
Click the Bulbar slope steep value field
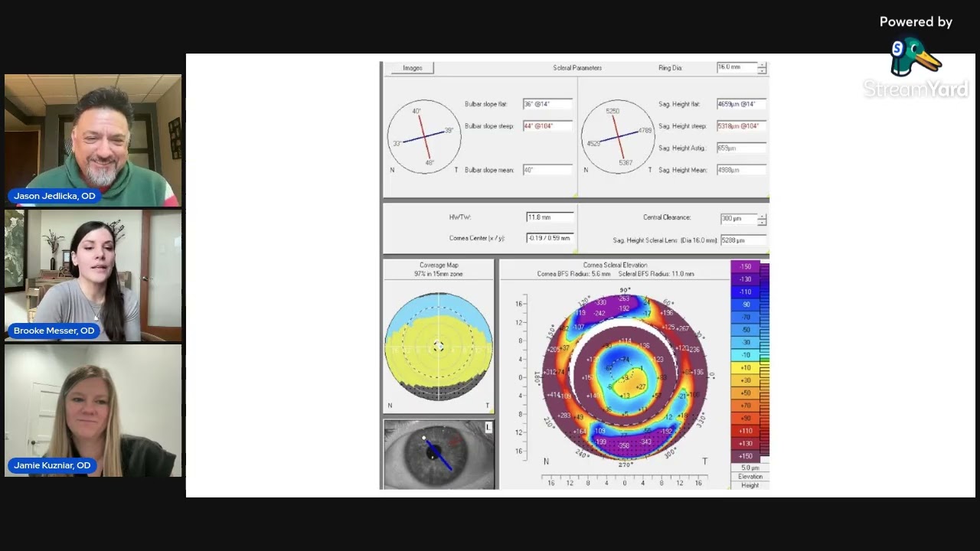click(x=547, y=126)
